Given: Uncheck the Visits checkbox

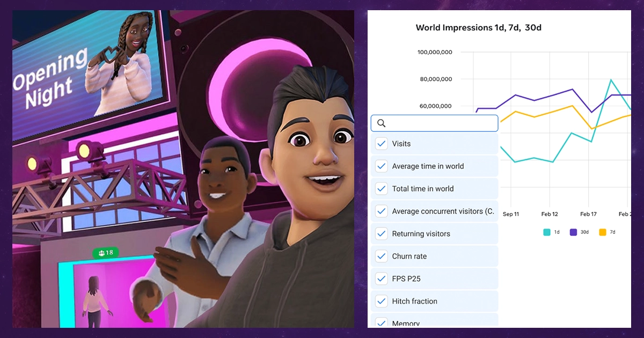Looking at the screenshot, I should (x=382, y=144).
